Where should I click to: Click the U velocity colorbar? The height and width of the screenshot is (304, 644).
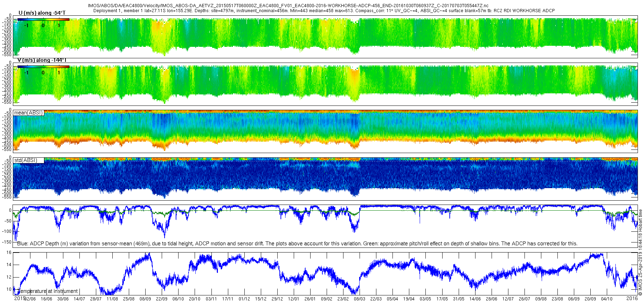43,20
